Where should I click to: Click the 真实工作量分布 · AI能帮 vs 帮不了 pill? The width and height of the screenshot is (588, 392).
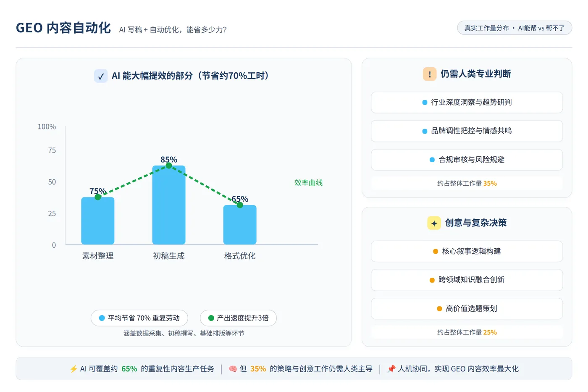[x=514, y=28]
